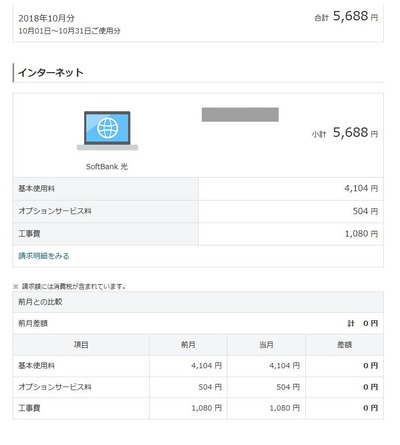The width and height of the screenshot is (400, 445).
Task: Click the 小計 5,688 円 subtotal
Action: tap(345, 133)
